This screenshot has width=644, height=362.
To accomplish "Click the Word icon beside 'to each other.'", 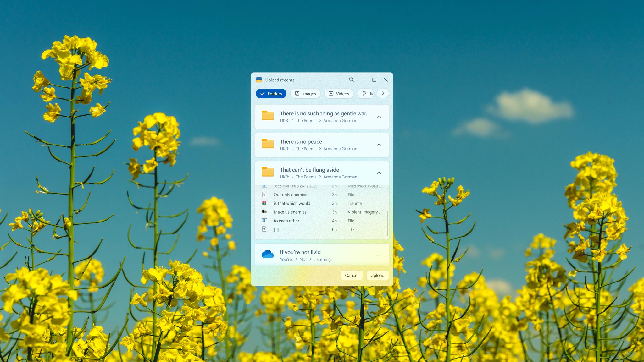I will click(x=264, y=221).
